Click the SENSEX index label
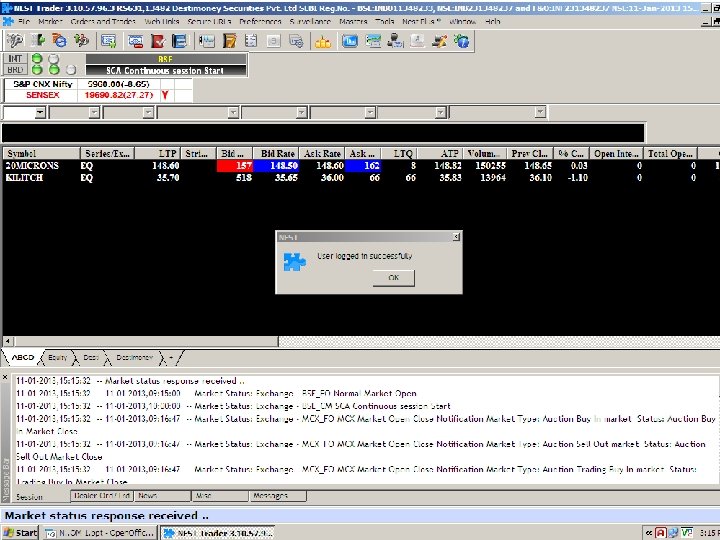Viewport: 720px width, 540px height. click(x=43, y=95)
